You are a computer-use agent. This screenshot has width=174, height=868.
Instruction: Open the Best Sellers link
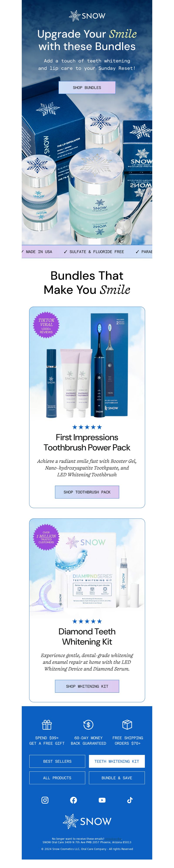pos(57,761)
